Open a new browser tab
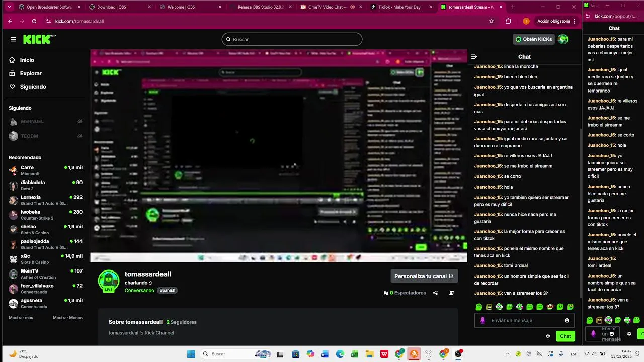 point(513,7)
